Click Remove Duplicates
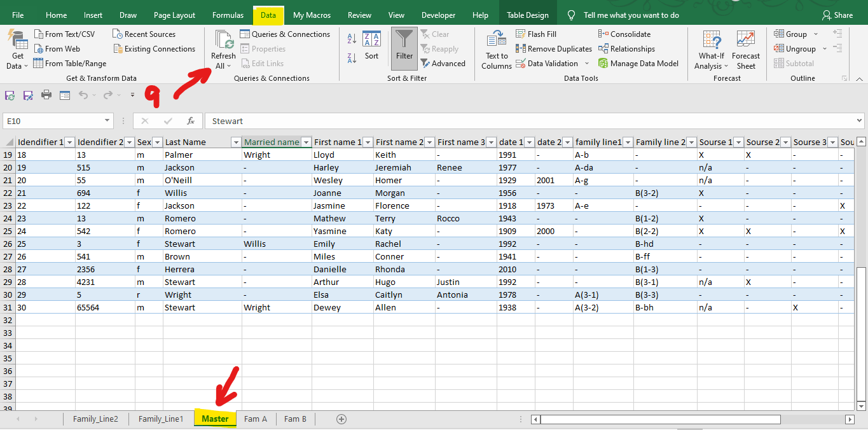This screenshot has height=430, width=868. tap(554, 49)
